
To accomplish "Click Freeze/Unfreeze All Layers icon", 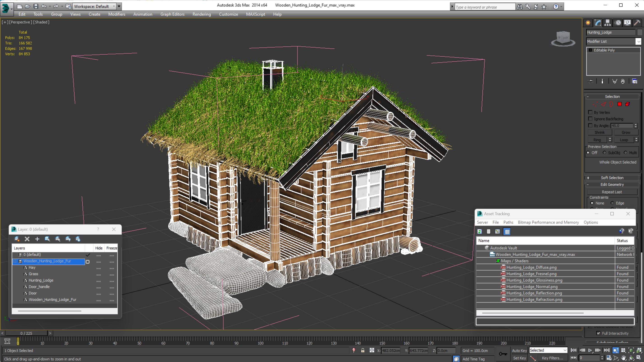I will [78, 239].
